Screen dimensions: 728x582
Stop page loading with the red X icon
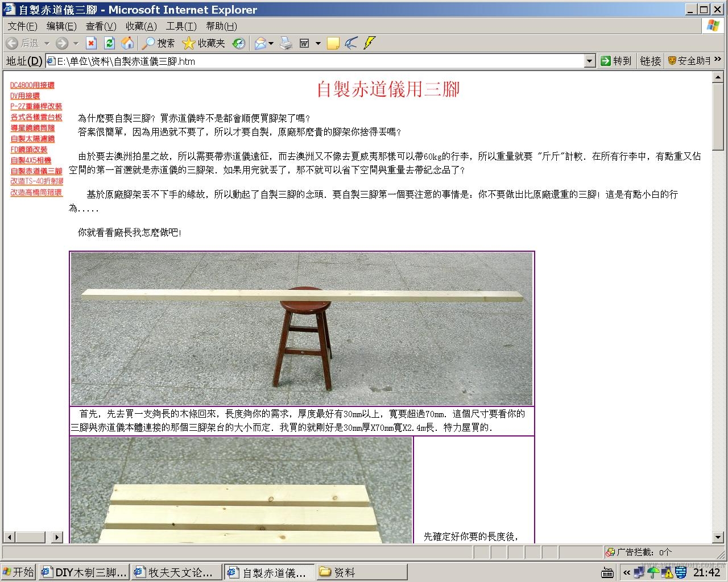pos(91,43)
